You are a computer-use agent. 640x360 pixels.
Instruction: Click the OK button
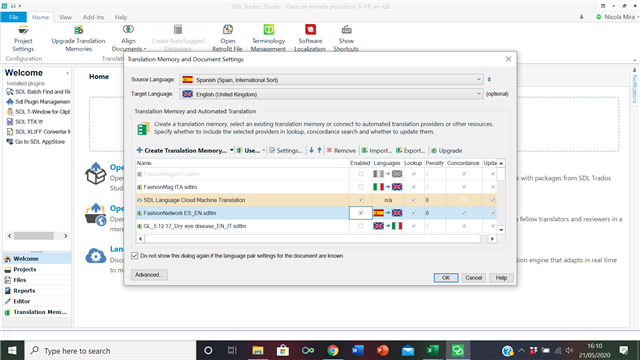pos(446,278)
